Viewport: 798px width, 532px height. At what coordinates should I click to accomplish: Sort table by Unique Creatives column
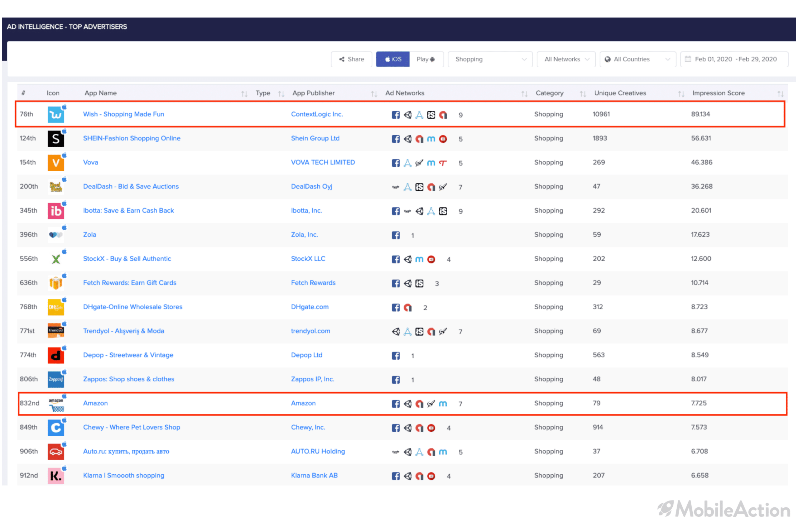[681, 93]
